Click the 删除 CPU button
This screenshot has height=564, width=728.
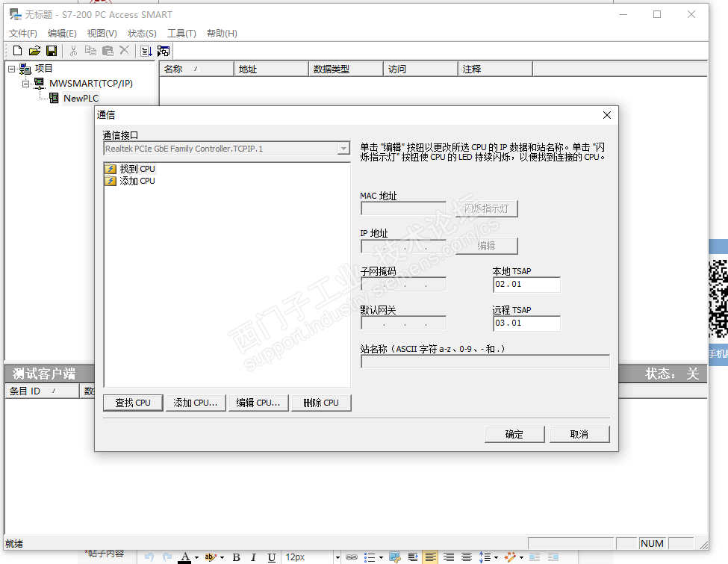(321, 403)
